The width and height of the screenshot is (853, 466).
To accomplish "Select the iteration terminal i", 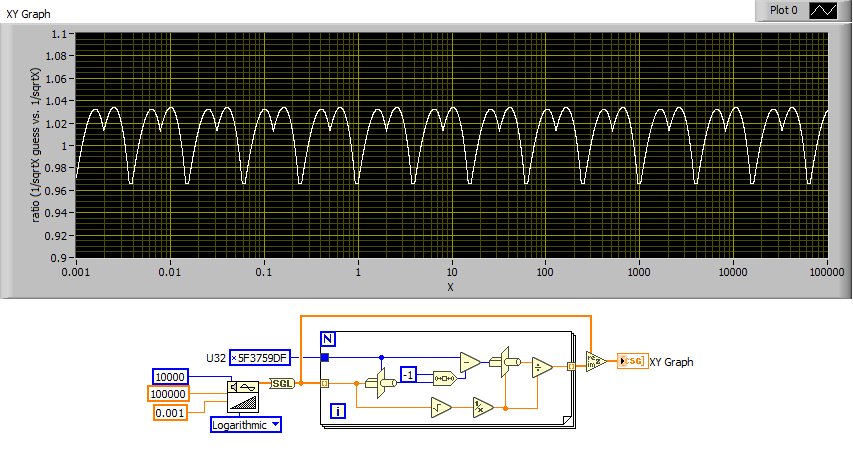I will pos(338,411).
